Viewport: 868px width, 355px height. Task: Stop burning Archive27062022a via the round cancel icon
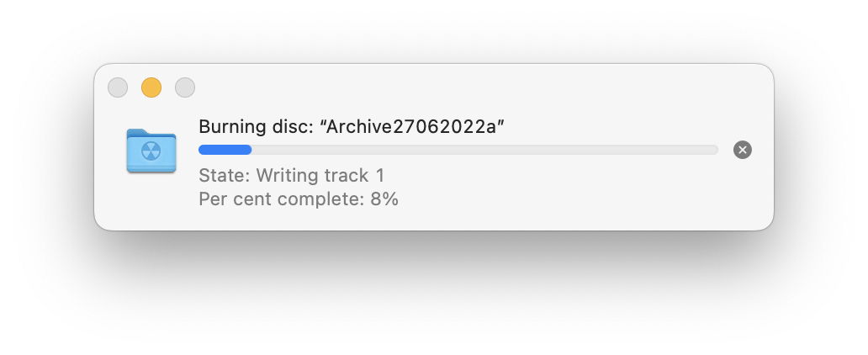pos(742,150)
